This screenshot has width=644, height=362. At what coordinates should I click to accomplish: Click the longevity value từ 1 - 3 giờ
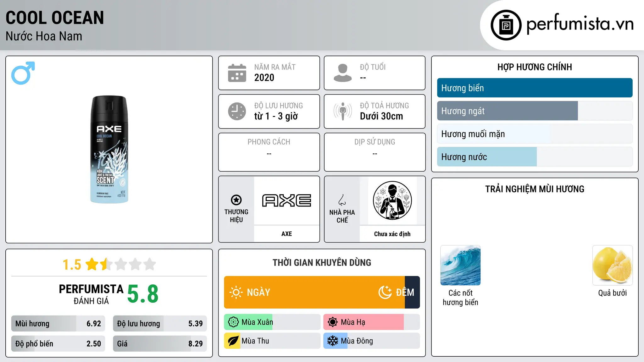[x=276, y=116]
